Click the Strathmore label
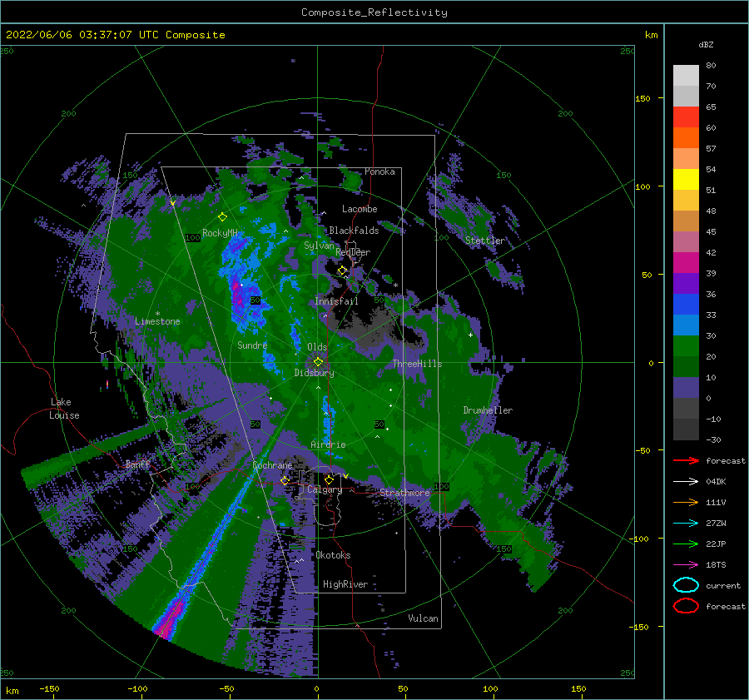 (x=404, y=493)
